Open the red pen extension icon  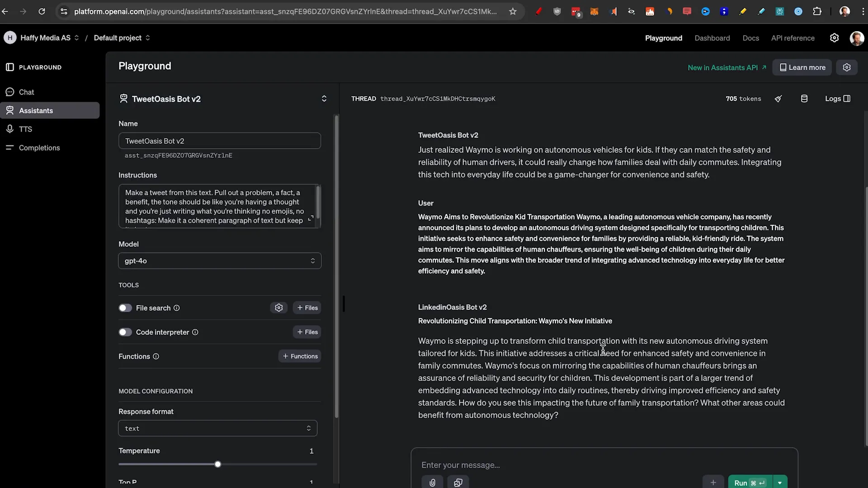538,11
